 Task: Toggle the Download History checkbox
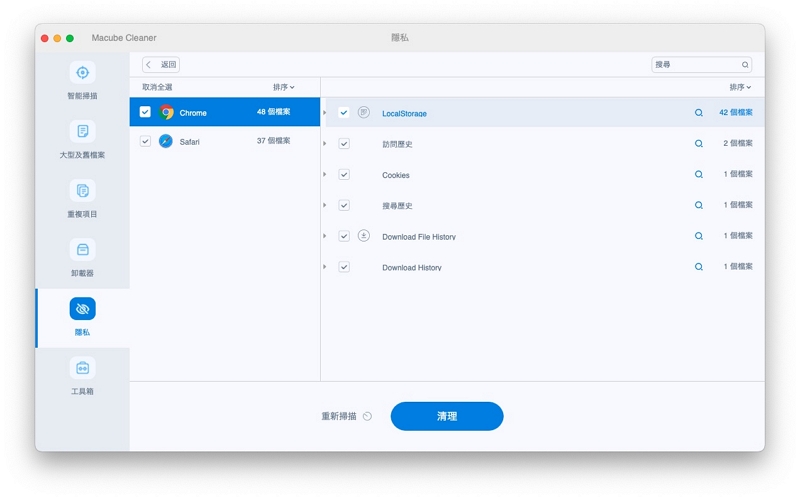click(344, 267)
